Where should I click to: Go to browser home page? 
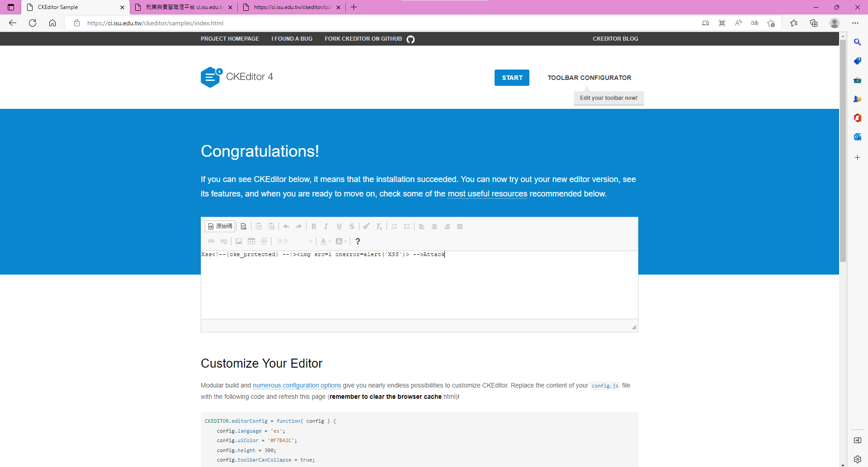click(52, 23)
